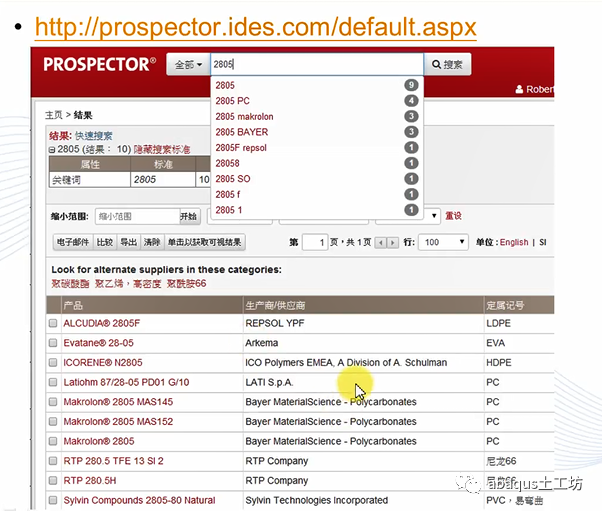Open the rows-per-page 100 dropdown

pos(443,242)
